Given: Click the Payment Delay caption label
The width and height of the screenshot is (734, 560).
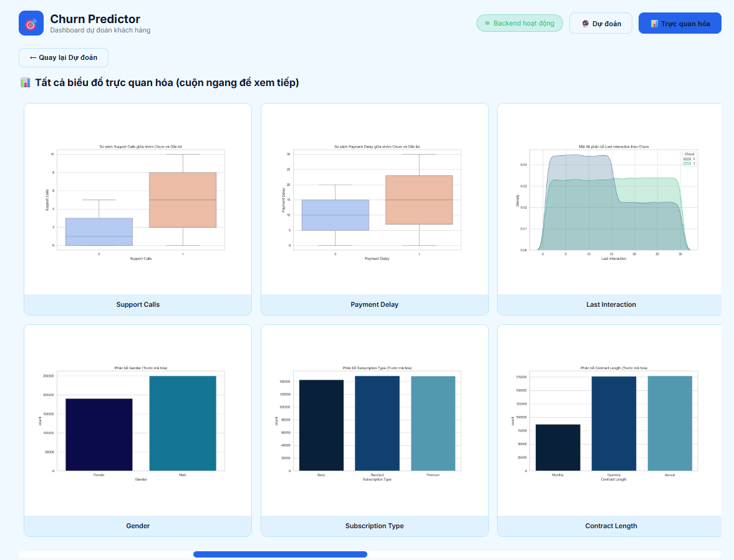Looking at the screenshot, I should click(x=374, y=304).
